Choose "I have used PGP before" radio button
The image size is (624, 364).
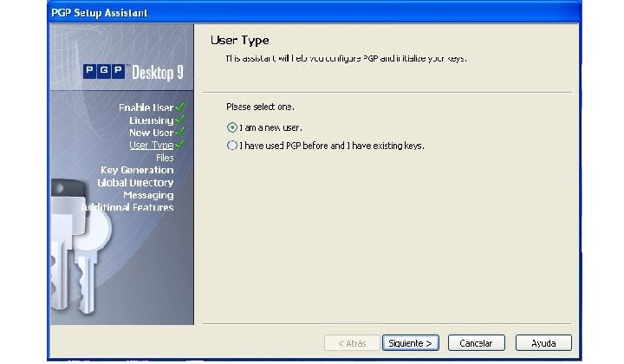point(232,146)
